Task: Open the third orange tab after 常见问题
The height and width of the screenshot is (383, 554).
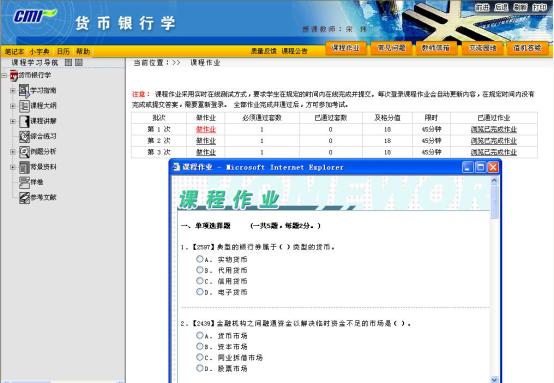Action: [x=436, y=48]
